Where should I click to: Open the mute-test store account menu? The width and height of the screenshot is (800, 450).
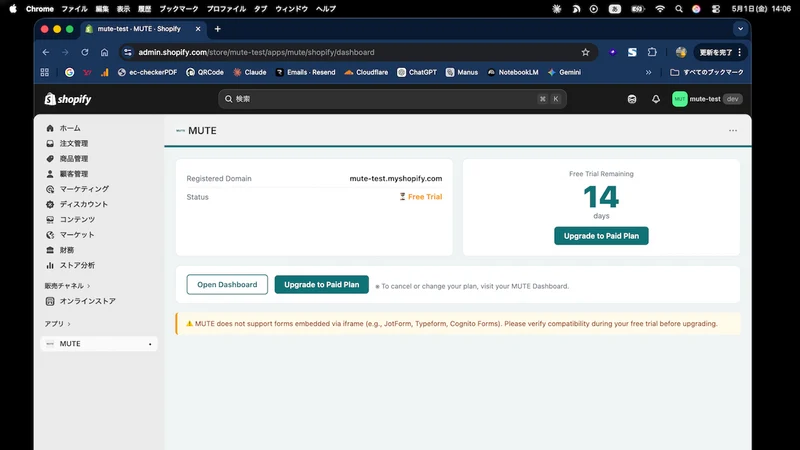pyautogui.click(x=707, y=99)
